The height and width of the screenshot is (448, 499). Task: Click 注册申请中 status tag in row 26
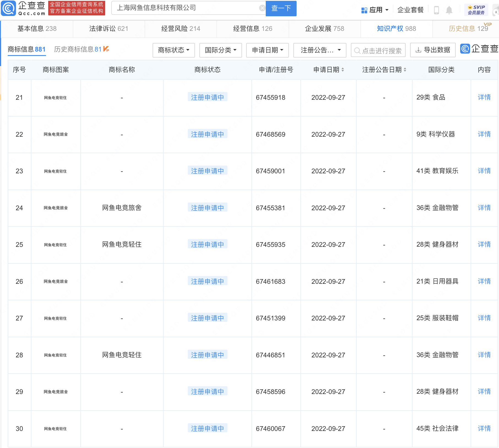coord(207,281)
